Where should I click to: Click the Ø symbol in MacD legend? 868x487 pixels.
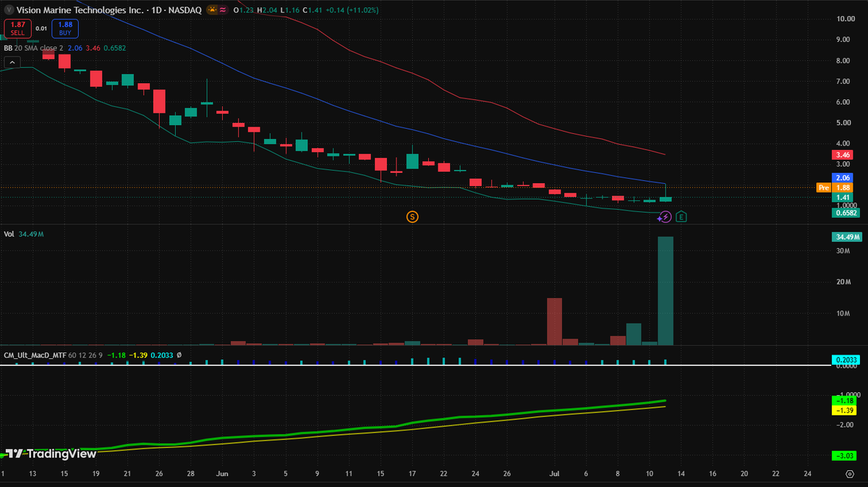pos(179,355)
